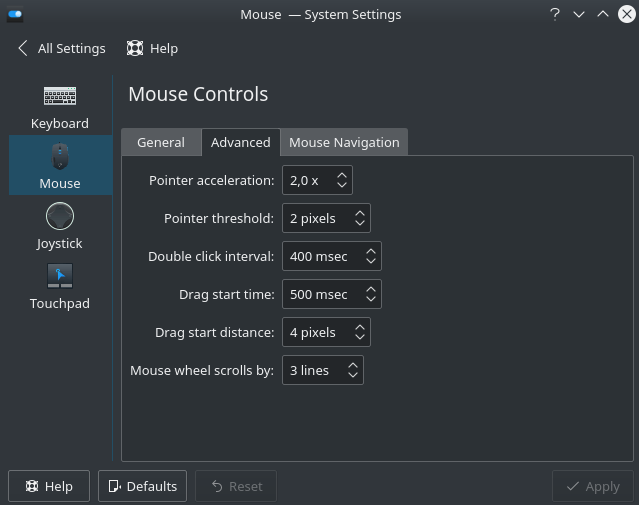Click the Help button at bottom left
639x505 pixels.
[49, 486]
